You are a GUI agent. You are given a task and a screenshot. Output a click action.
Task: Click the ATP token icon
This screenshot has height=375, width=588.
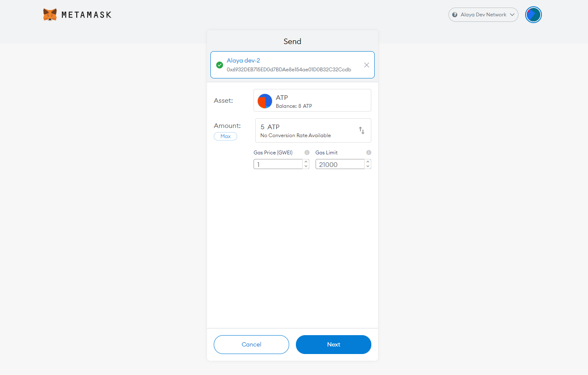click(265, 101)
